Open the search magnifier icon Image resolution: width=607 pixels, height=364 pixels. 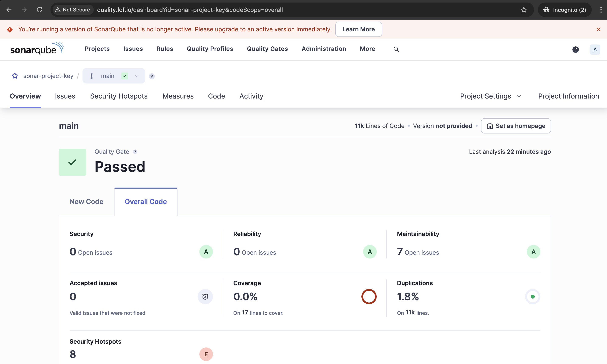(396, 49)
